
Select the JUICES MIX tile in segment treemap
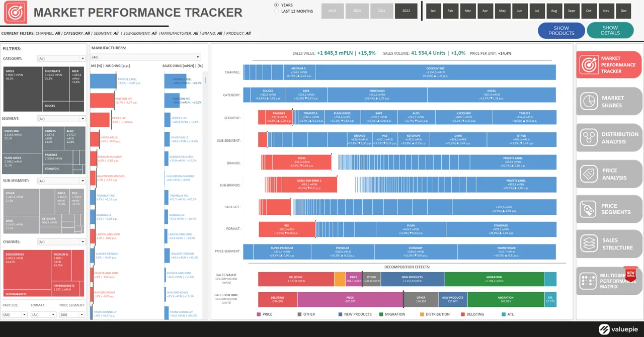coord(23,140)
